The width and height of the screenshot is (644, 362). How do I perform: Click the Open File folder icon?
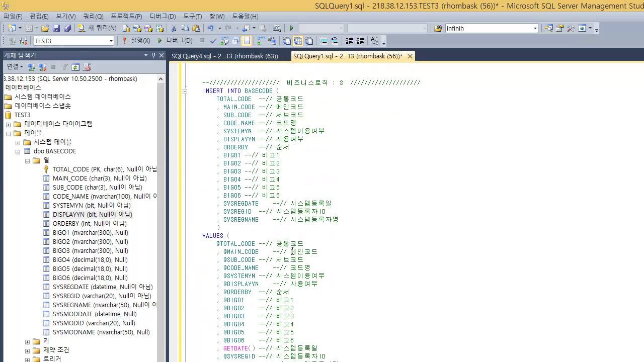coord(45,28)
